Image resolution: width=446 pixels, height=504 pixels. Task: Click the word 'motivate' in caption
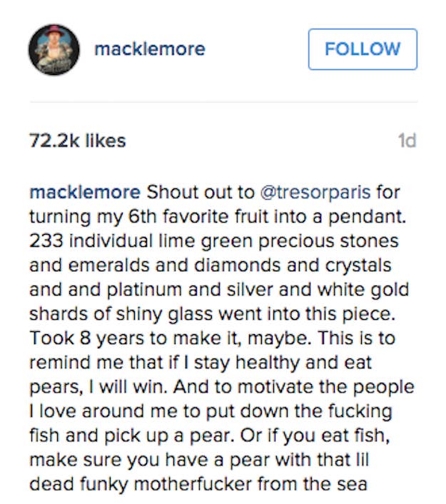pos(275,387)
